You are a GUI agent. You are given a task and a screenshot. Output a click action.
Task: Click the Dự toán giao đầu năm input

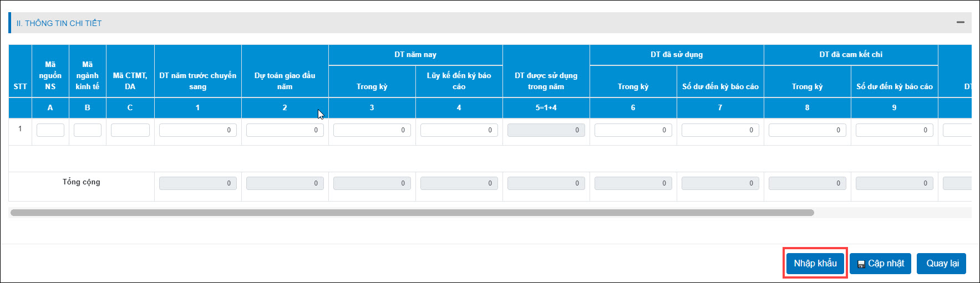click(x=285, y=130)
